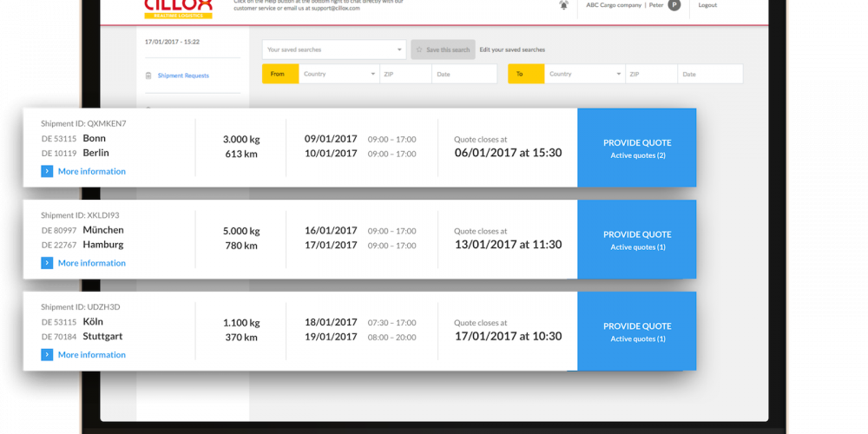The image size is (868, 434).
Task: Provide quote for München to Hamburg shipment
Action: point(637,240)
